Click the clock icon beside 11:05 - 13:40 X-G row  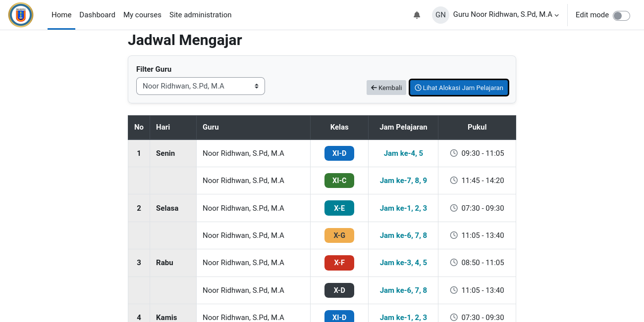454,235
